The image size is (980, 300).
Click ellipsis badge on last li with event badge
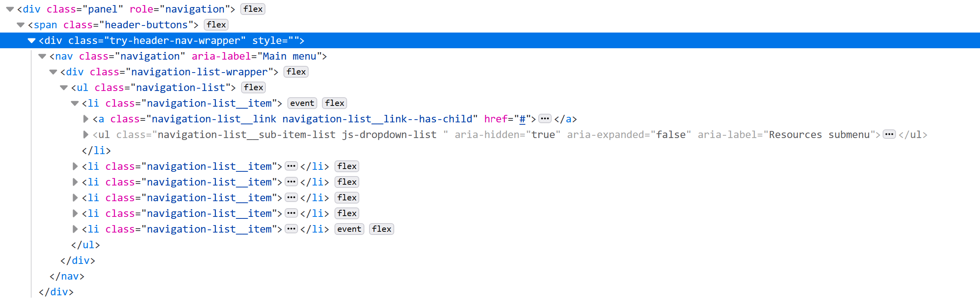(x=291, y=229)
